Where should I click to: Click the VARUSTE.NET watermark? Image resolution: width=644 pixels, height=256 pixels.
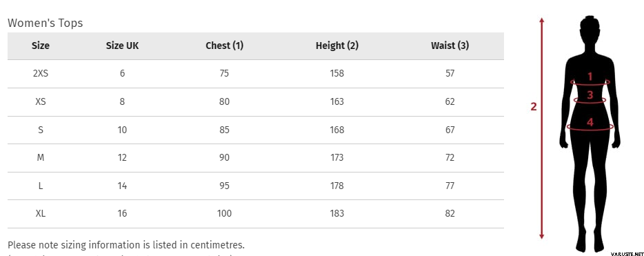tap(627, 255)
